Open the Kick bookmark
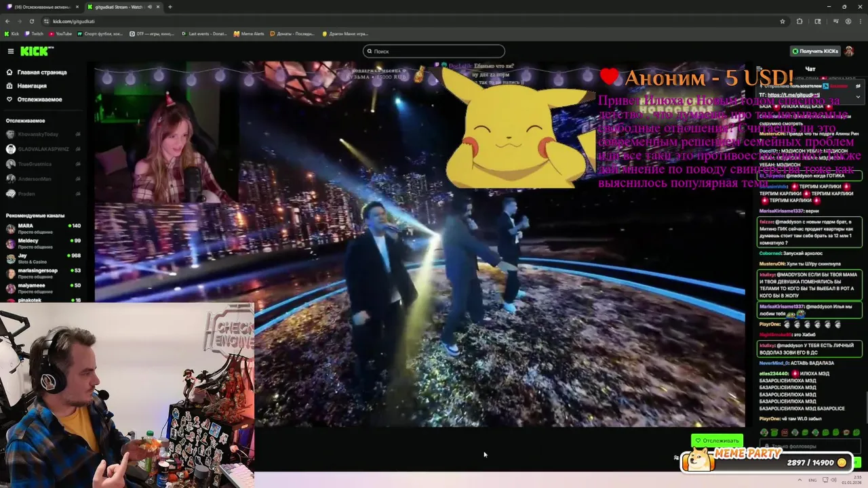The width and height of the screenshot is (868, 488). [12, 33]
